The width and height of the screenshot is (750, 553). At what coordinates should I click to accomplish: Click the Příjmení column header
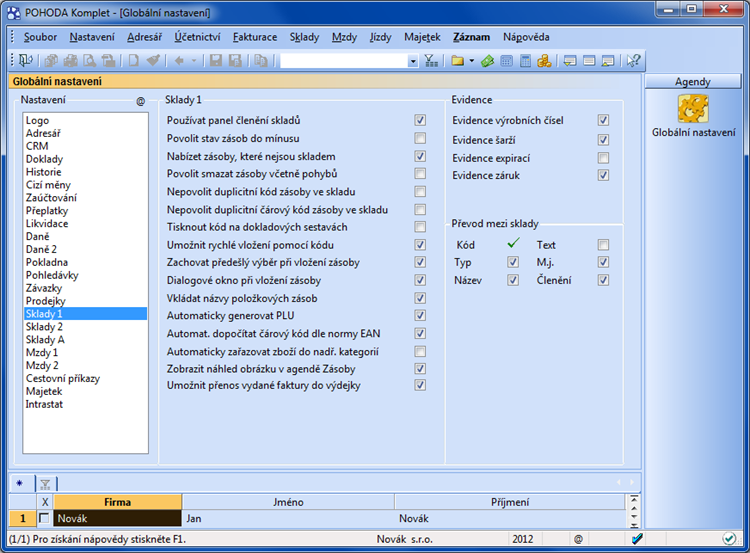510,502
